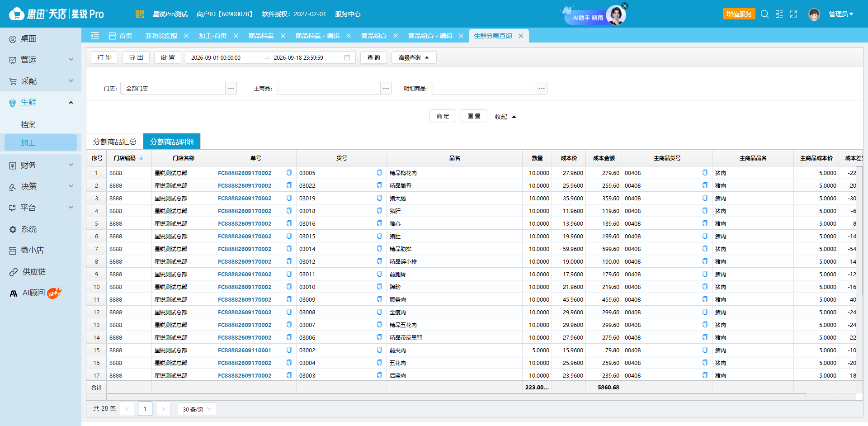Image resolution: width=868 pixels, height=426 pixels.
Task: Go to the 首页 tab
Action: [121, 36]
